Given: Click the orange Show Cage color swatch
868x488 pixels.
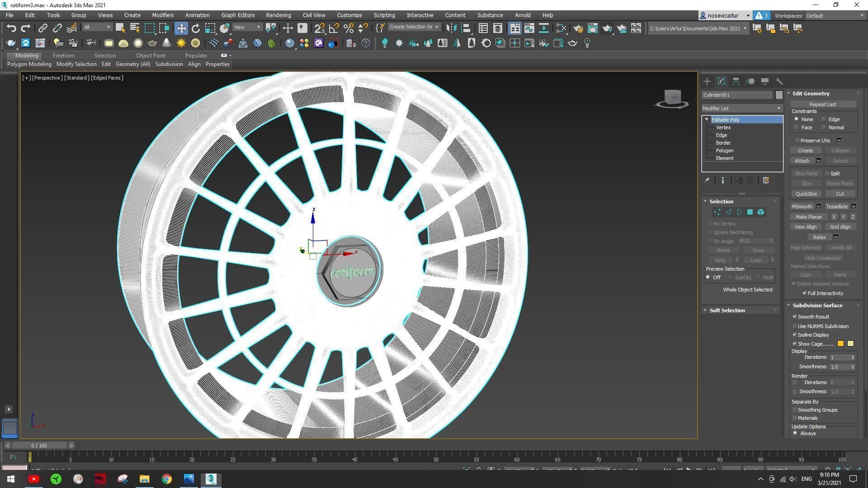Looking at the screenshot, I should pyautogui.click(x=840, y=343).
